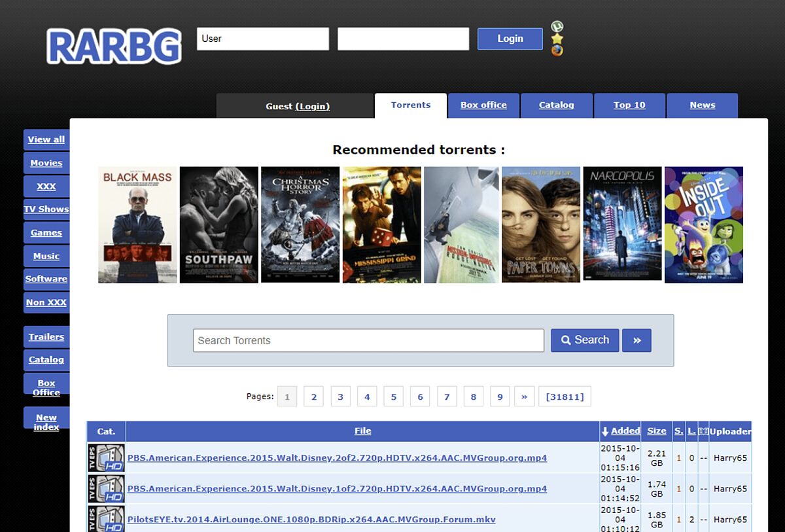Click the TV HD category icon for Walt.Disney.1of2
The width and height of the screenshot is (785, 532).
[106, 489]
